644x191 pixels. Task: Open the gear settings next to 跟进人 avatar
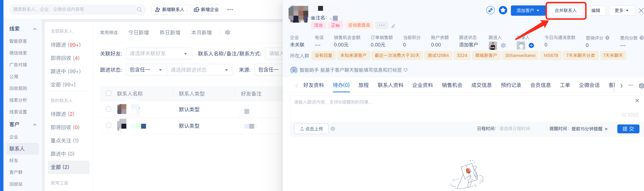503,45
